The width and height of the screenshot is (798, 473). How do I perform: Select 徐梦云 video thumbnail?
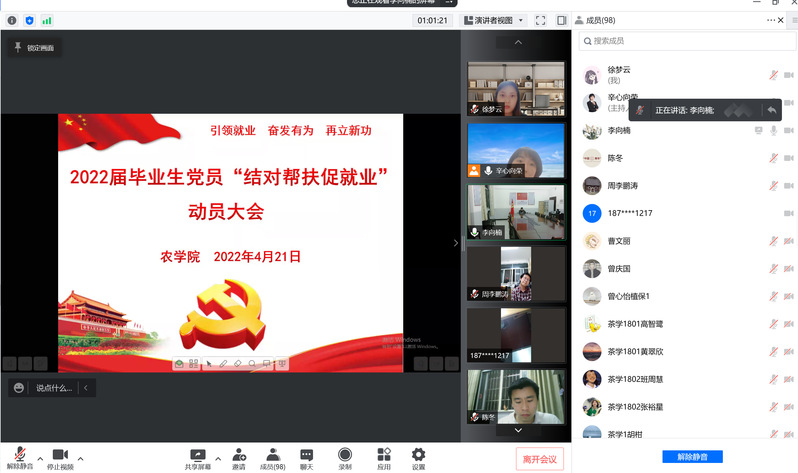[516, 89]
